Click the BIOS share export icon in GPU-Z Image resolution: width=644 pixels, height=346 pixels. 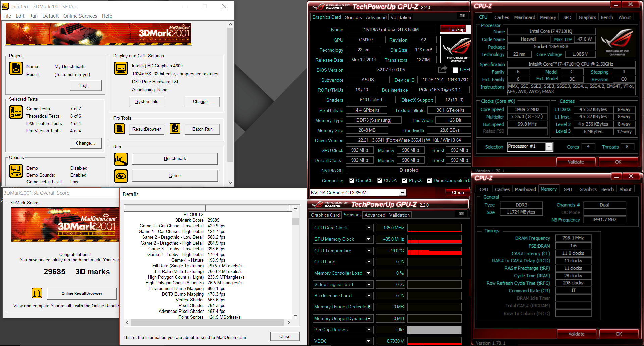443,69
